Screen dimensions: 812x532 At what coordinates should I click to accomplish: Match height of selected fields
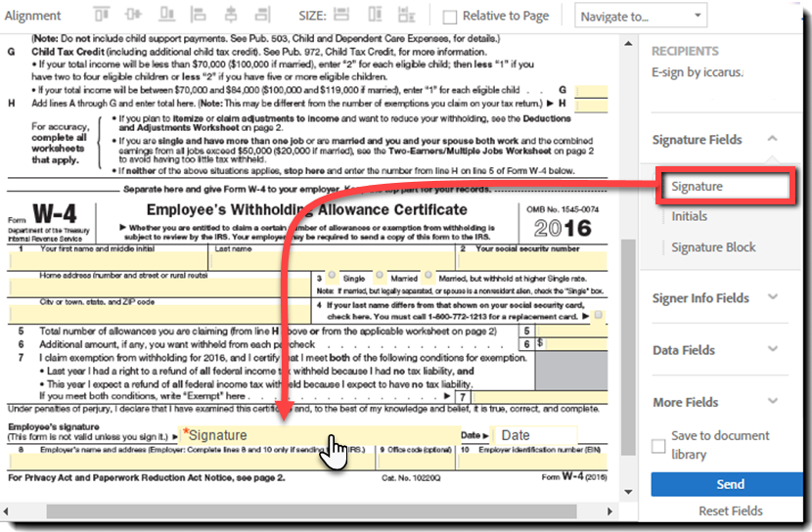point(375,15)
